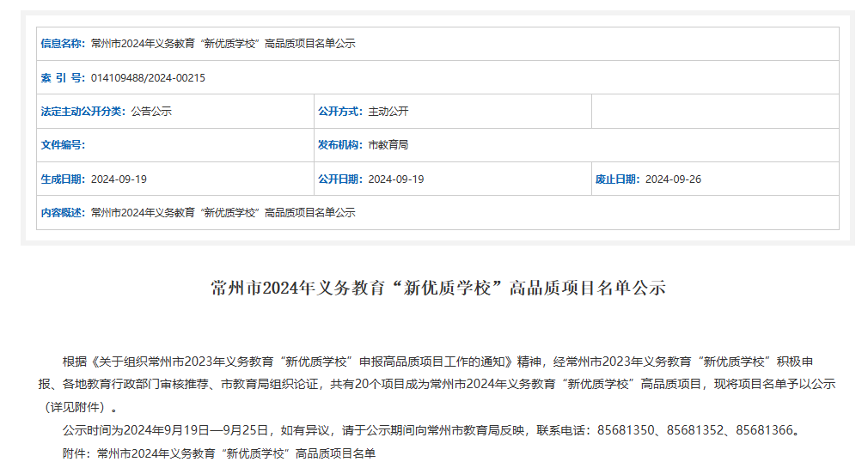Select contact phone number 85681350
The width and height of the screenshot is (868, 468).
coord(626,430)
